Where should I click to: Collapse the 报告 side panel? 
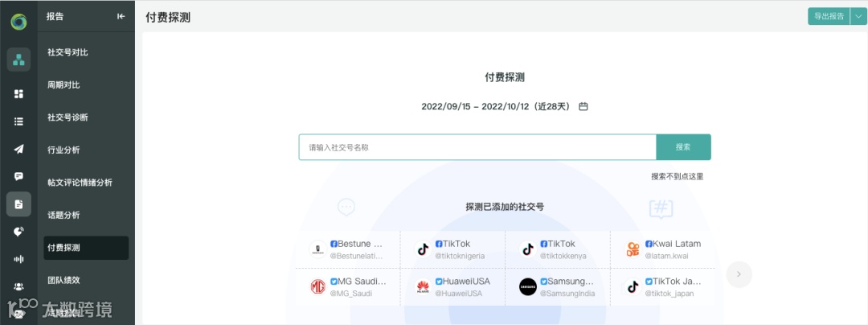[121, 17]
